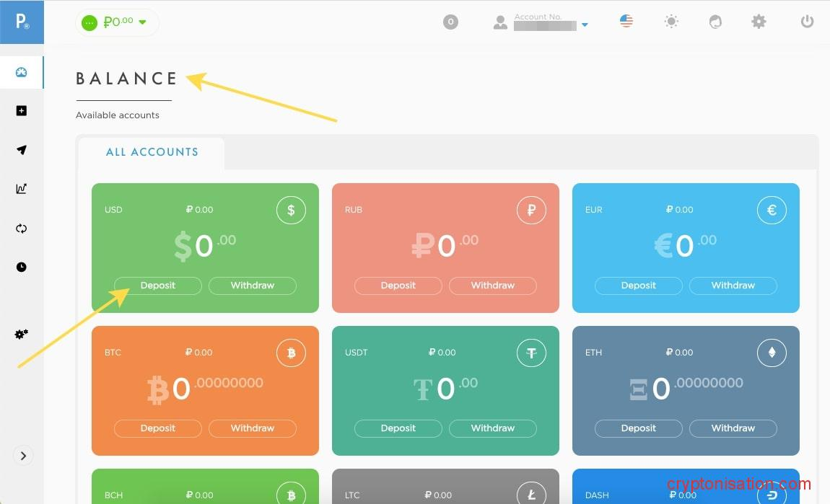Click Withdraw on the BTC card

point(252,428)
